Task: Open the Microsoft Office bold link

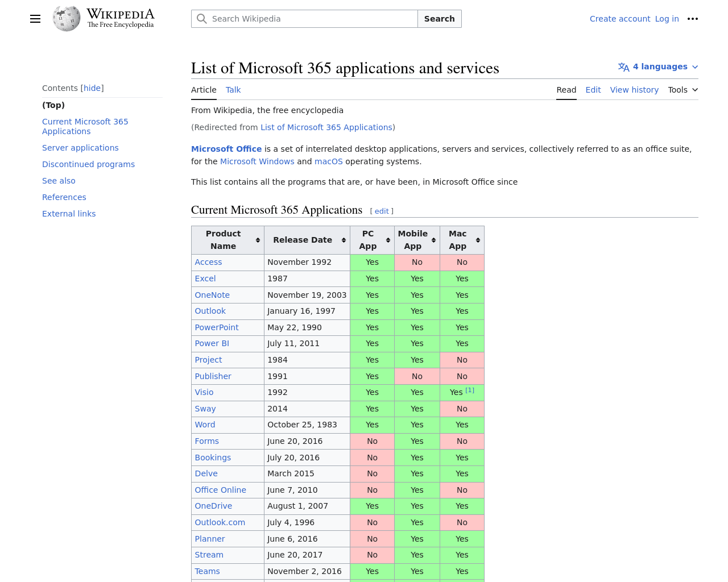Action: [x=226, y=149]
